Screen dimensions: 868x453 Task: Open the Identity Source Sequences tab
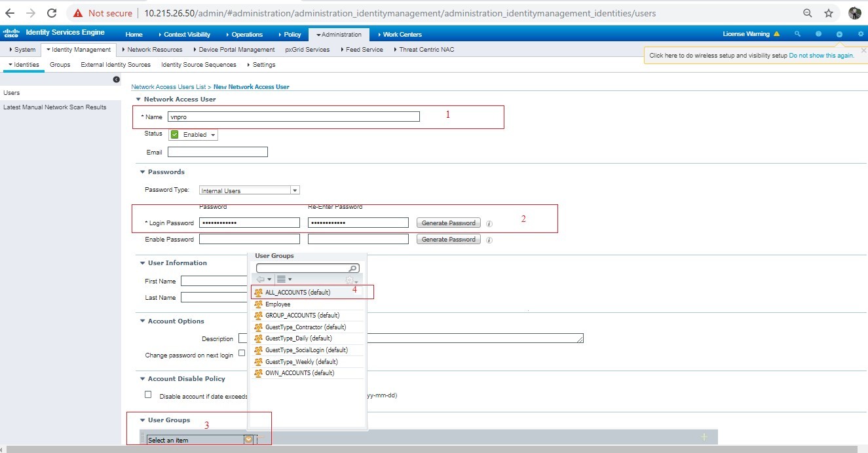click(198, 65)
